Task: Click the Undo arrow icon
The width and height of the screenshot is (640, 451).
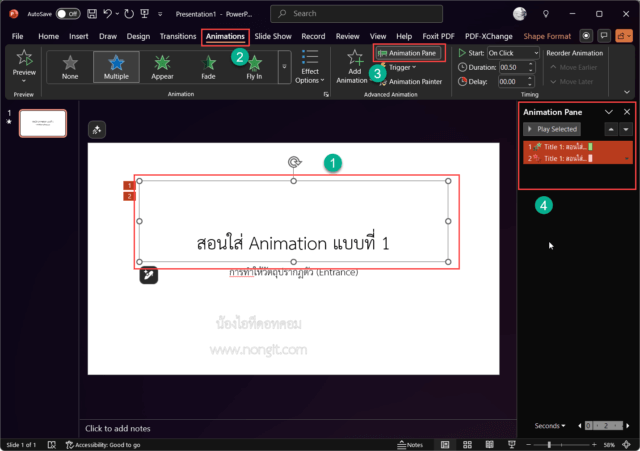Action: 107,13
